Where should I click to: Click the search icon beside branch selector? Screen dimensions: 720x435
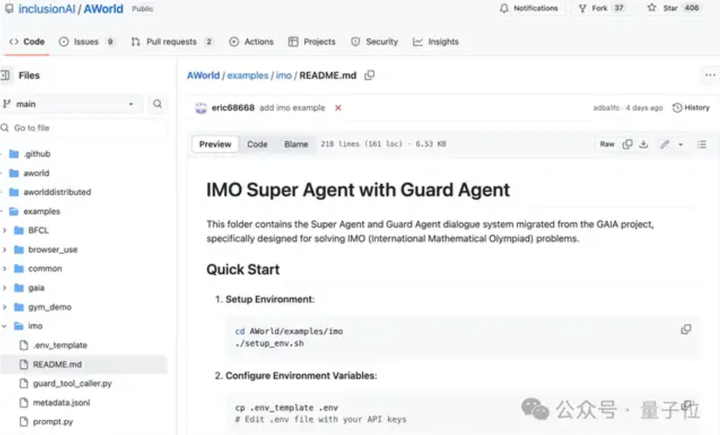click(x=158, y=104)
